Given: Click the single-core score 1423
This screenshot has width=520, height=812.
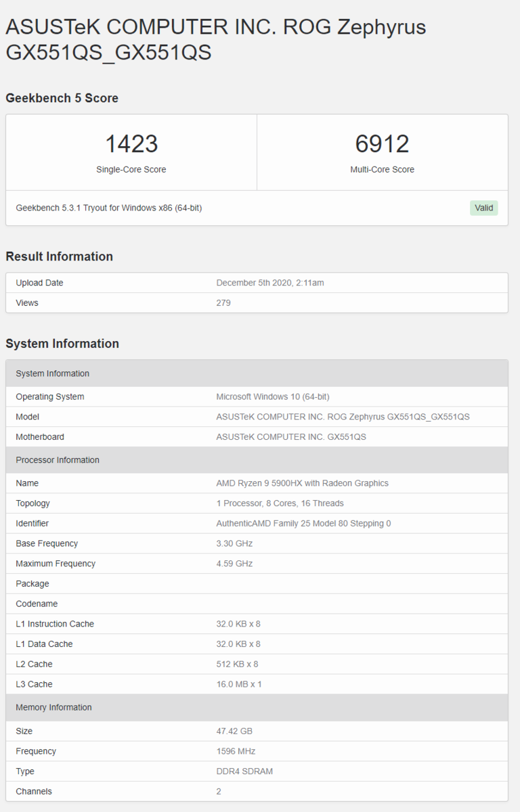Looking at the screenshot, I should pyautogui.click(x=131, y=143).
